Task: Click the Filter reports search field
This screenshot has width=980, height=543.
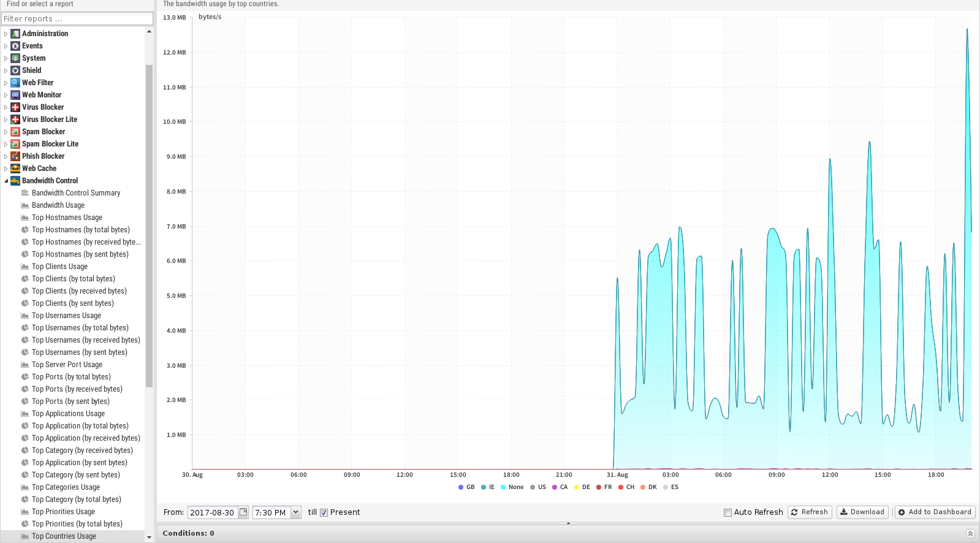Action: (x=77, y=18)
